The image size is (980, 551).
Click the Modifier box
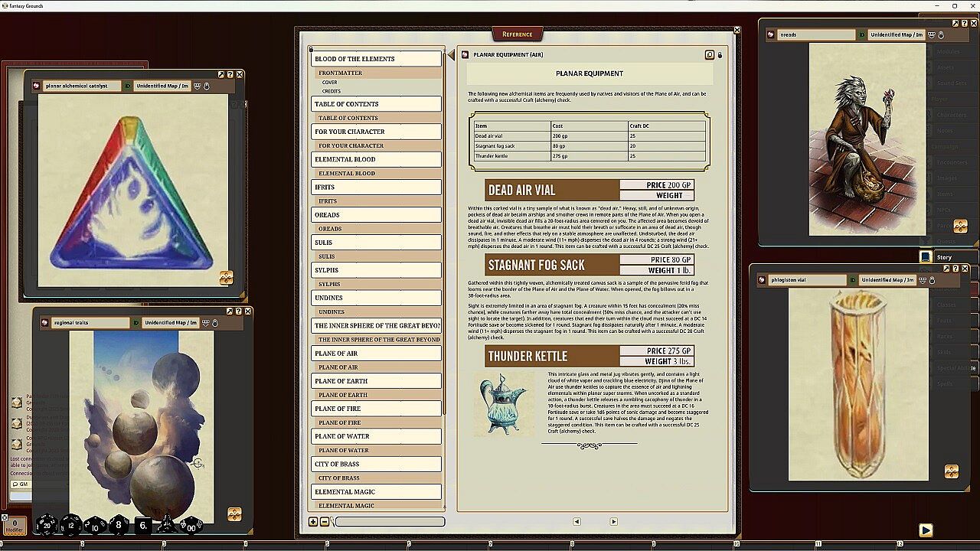pos(15,527)
